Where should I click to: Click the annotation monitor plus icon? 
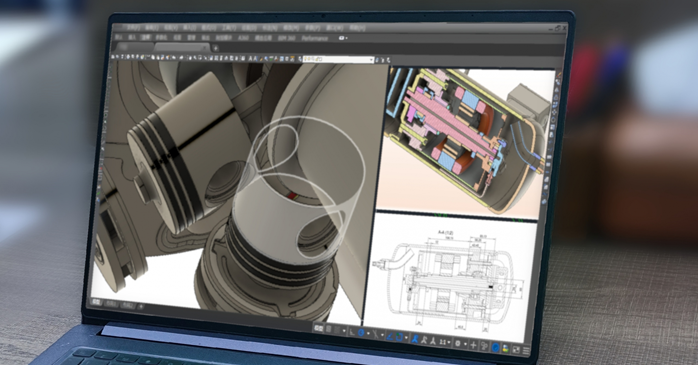(x=474, y=345)
